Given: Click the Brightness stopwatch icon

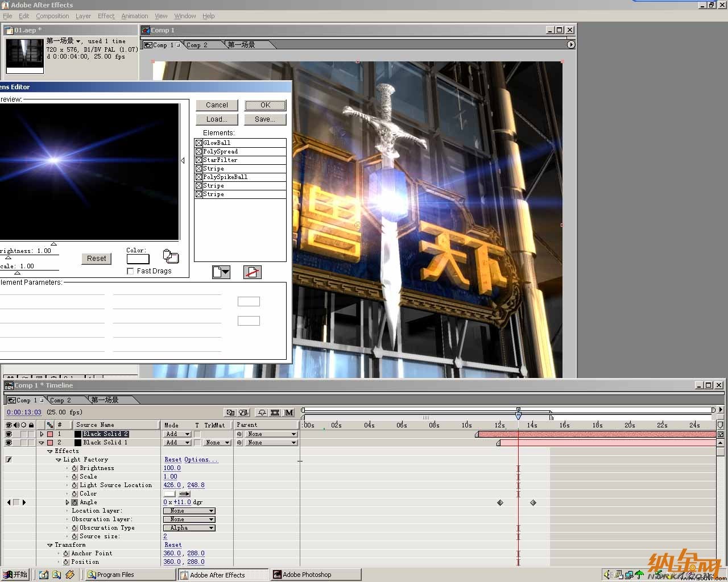Looking at the screenshot, I should 75,468.
